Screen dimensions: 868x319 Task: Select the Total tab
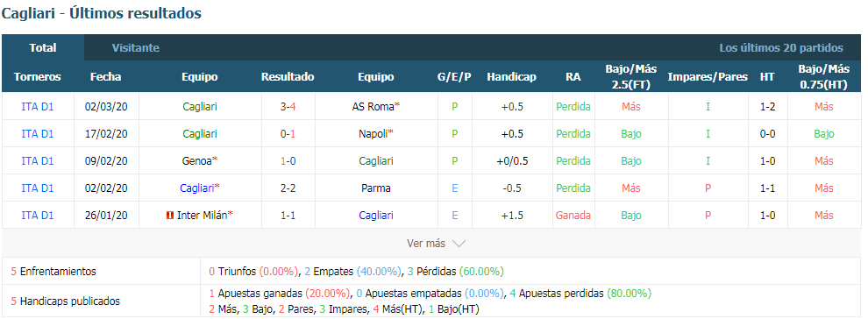tap(43, 47)
